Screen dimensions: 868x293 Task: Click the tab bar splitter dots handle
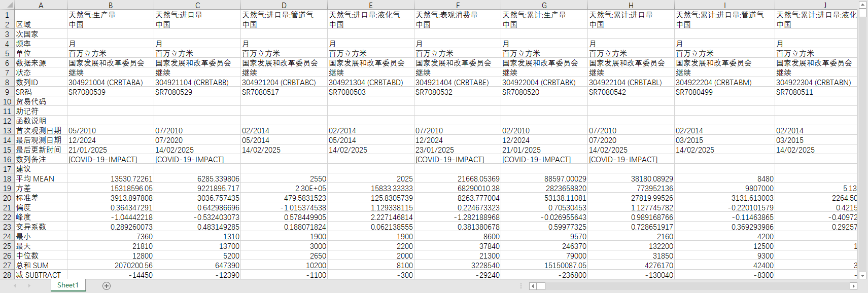click(x=521, y=286)
